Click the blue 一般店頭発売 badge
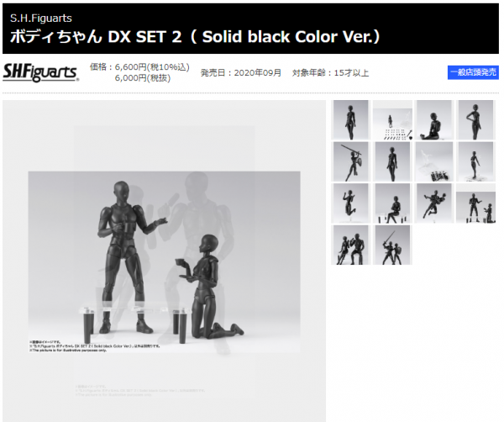504x422 pixels. click(473, 72)
